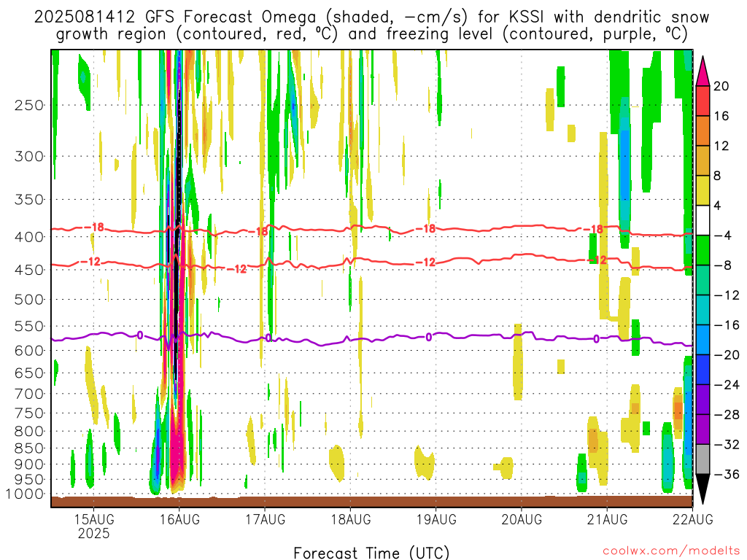Click the 850 pressure level label
The width and height of the screenshot is (747, 560).
[29, 448]
